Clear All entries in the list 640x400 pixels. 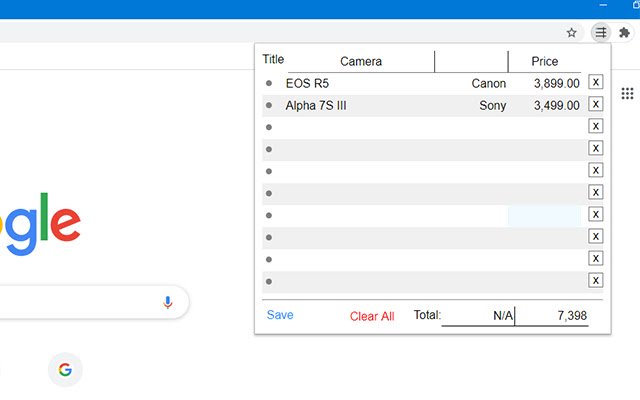tap(372, 316)
